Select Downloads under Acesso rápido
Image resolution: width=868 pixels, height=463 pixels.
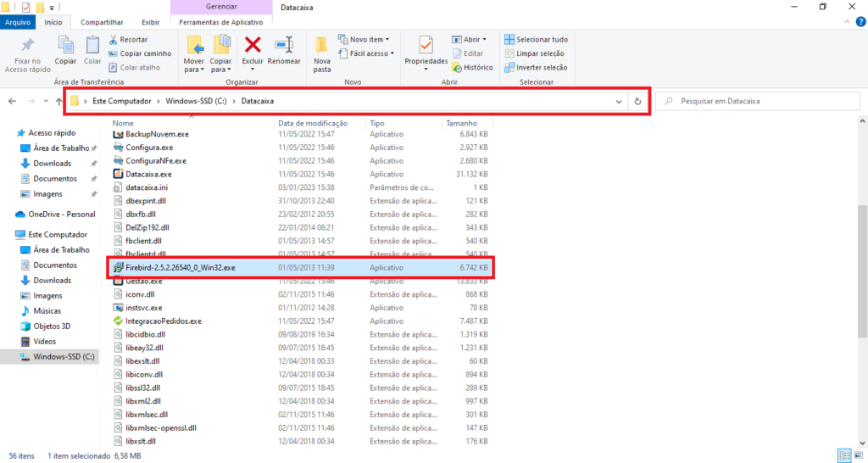click(x=52, y=164)
